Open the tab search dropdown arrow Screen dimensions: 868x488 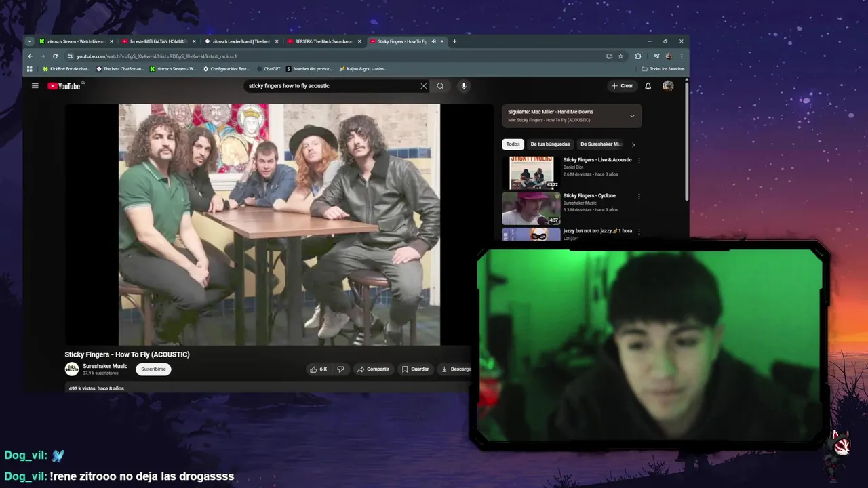tap(29, 41)
